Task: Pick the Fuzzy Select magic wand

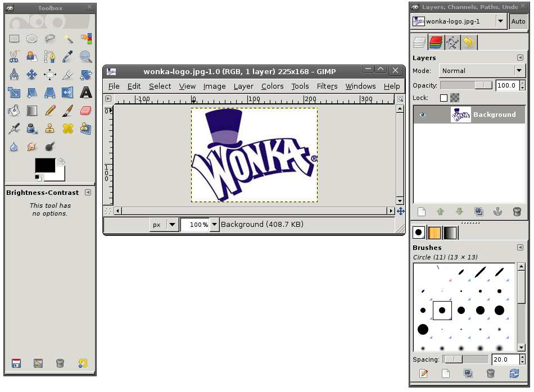Action: click(68, 38)
